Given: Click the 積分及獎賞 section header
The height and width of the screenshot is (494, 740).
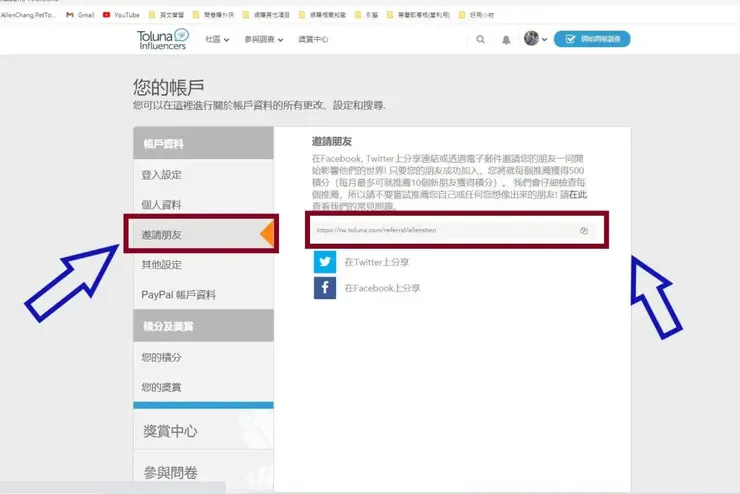Looking at the screenshot, I should 203,326.
